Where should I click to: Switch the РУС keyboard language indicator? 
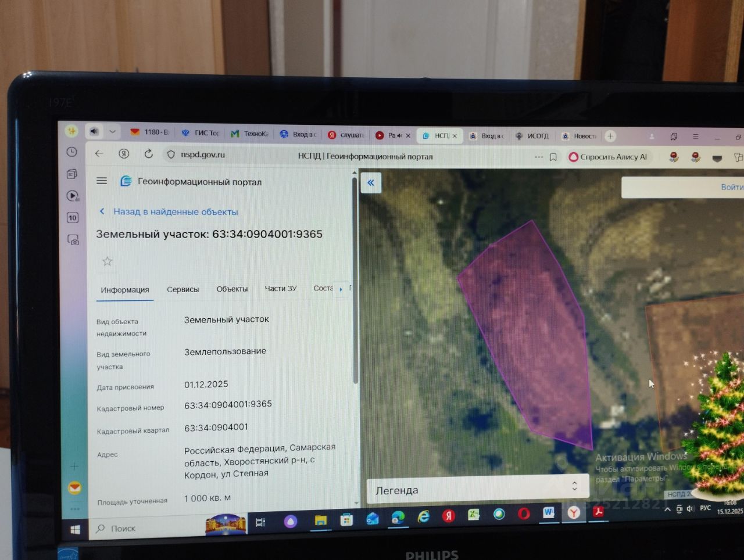pyautogui.click(x=705, y=508)
